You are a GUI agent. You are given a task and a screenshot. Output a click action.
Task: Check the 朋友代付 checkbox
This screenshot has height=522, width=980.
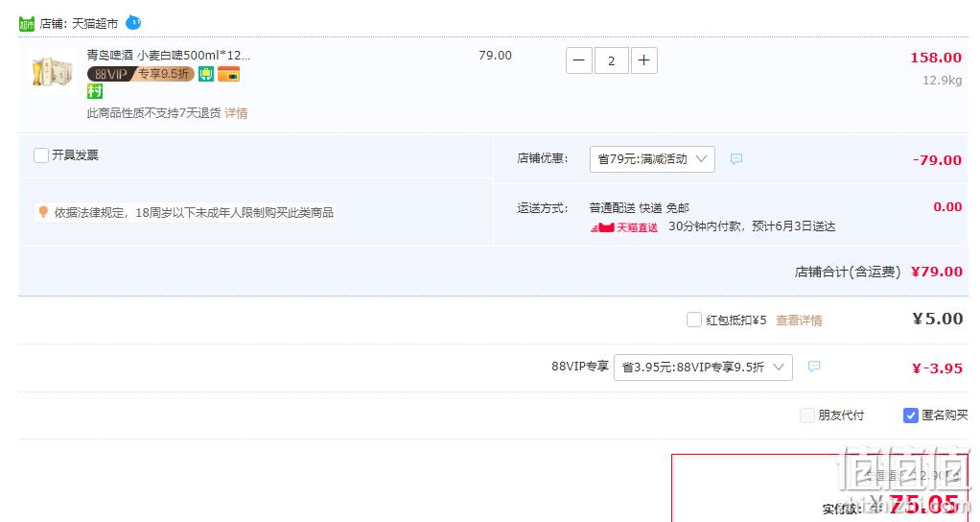(x=807, y=415)
